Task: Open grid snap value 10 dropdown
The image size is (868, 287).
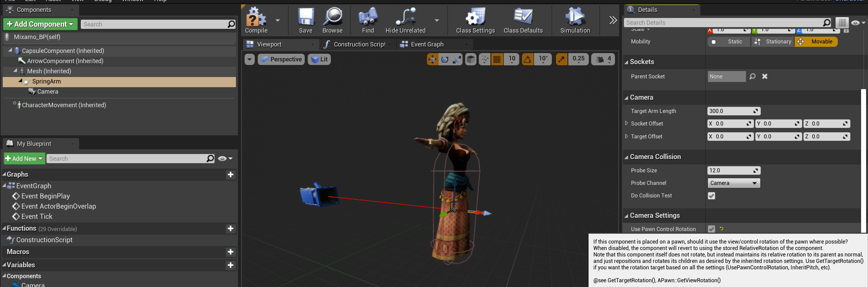Action: pyautogui.click(x=512, y=59)
